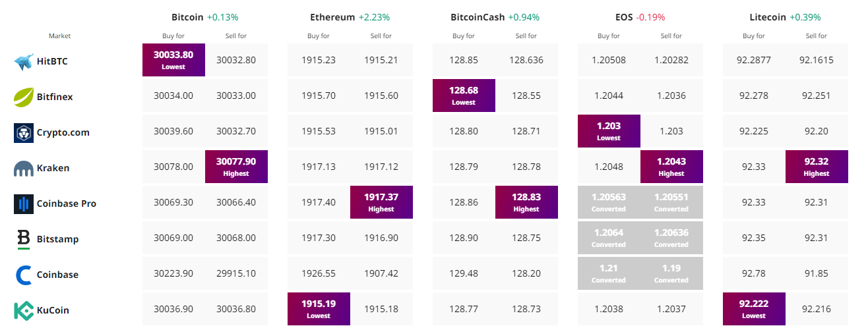Open the Ethereum column header
The width and height of the screenshot is (868, 328).
(332, 16)
